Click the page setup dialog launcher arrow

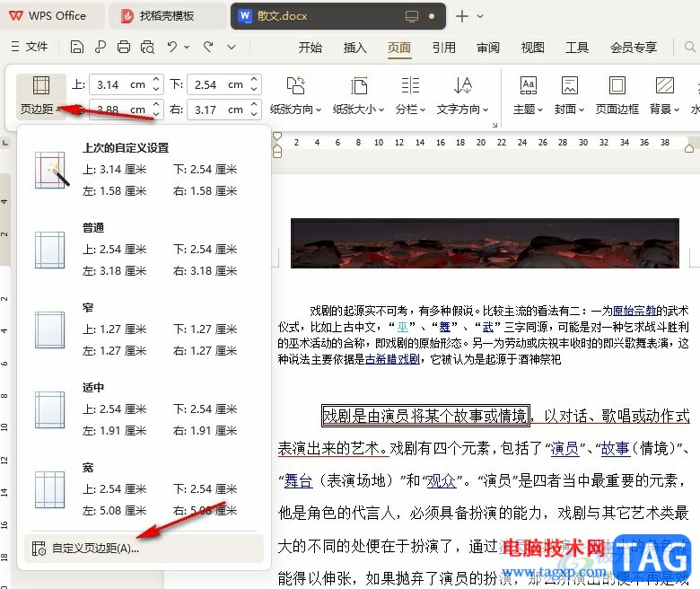coord(494,125)
